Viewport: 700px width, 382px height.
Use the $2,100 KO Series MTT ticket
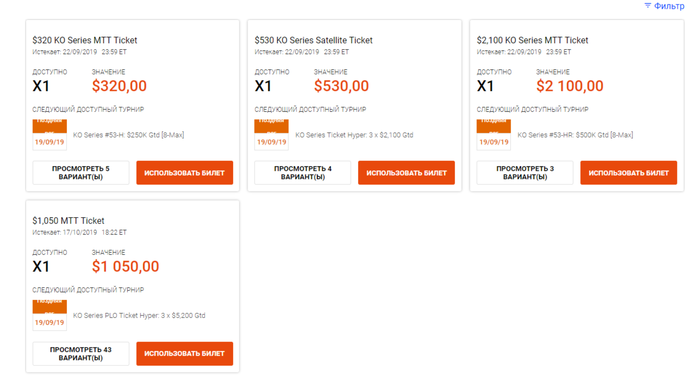(629, 173)
